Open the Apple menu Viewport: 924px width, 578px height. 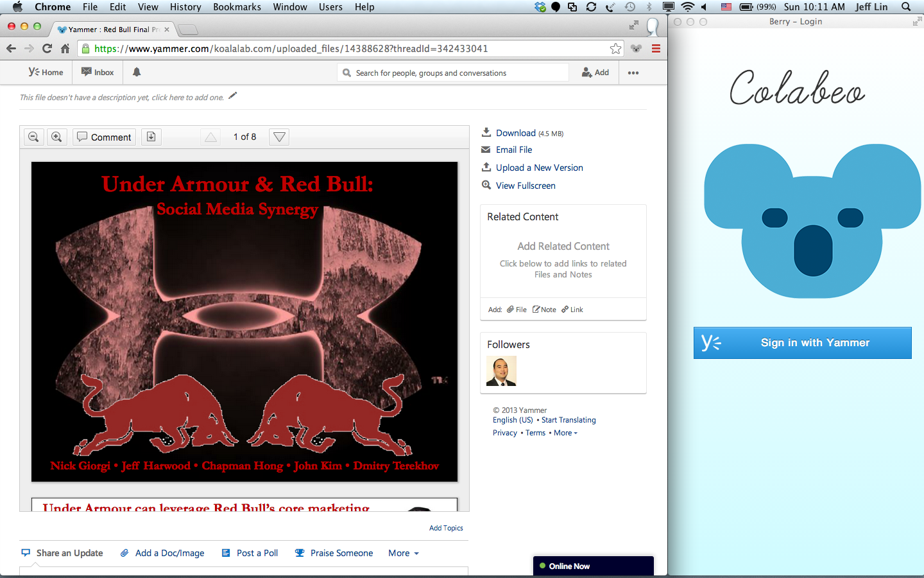pyautogui.click(x=17, y=6)
